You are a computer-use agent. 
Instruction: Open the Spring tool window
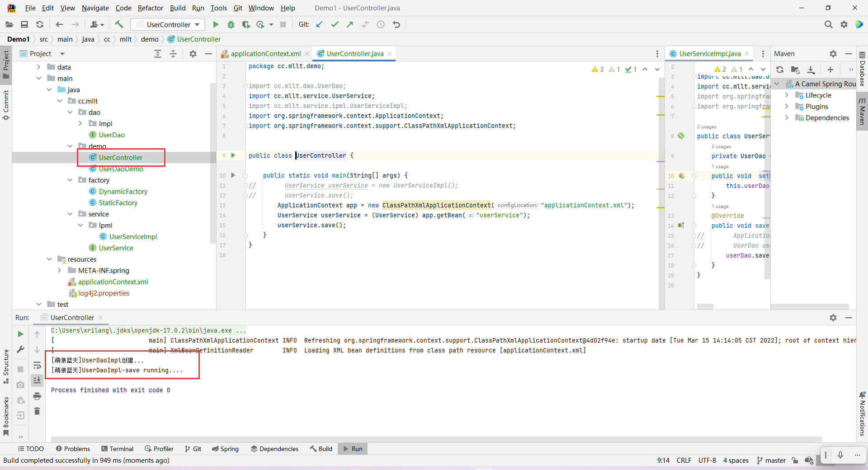tap(225, 449)
